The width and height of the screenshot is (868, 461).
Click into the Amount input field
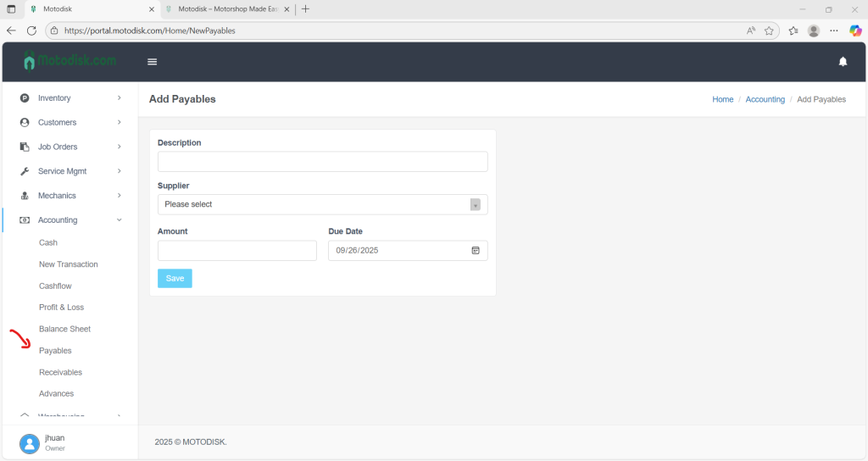tap(236, 251)
